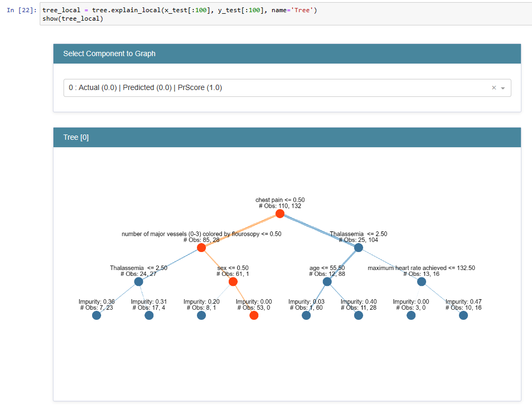Expand the dropdown arrow next to the x

[502, 88]
